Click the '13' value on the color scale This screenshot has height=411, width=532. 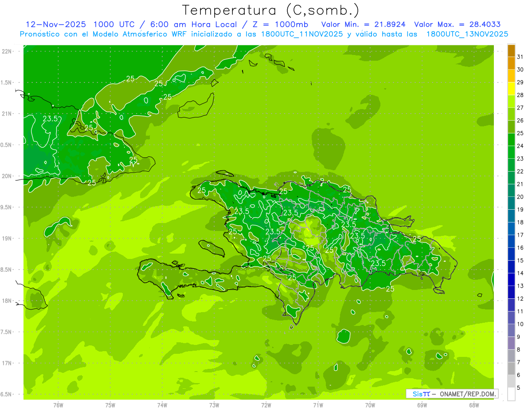[x=520, y=286]
